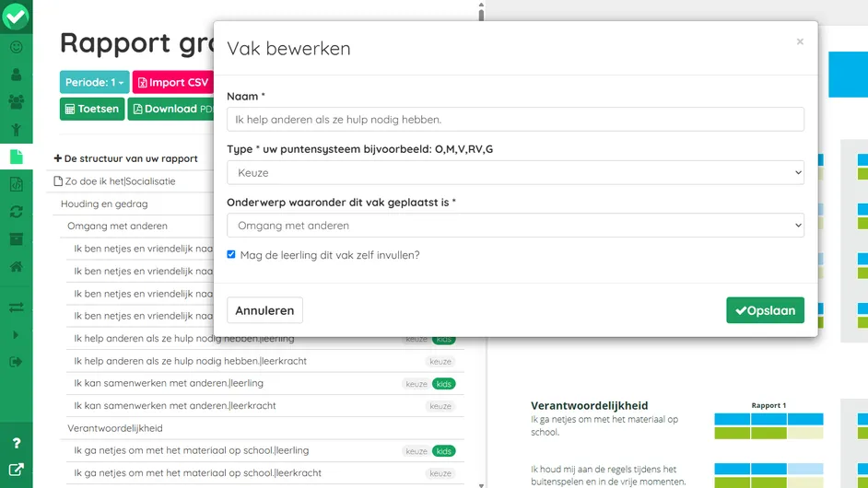Close the 'Vak bewerken' dialog with the X
This screenshot has width=868, height=488.
800,41
